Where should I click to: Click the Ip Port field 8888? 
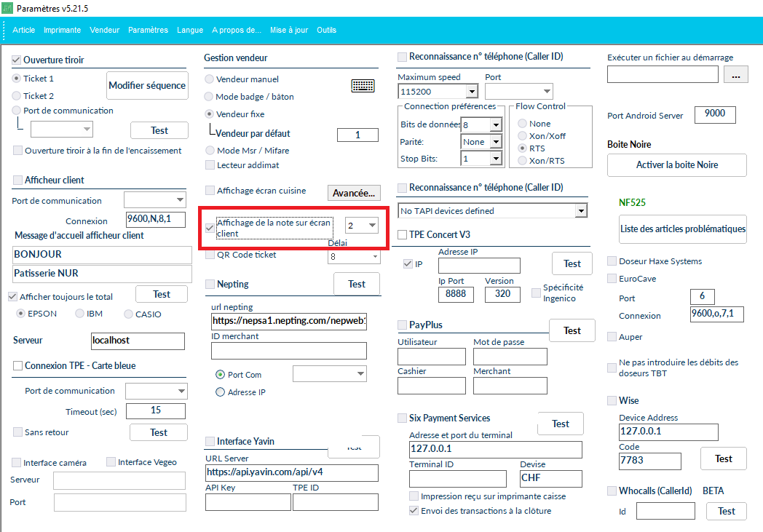click(x=456, y=294)
